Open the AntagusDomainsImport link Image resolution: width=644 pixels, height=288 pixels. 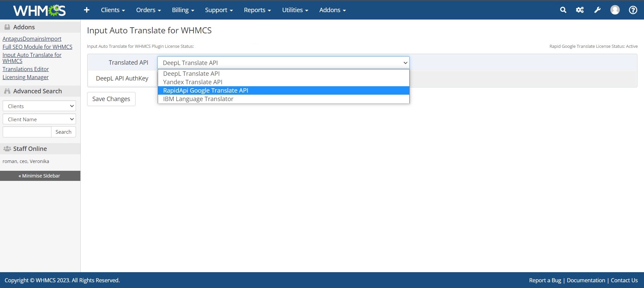(32, 39)
